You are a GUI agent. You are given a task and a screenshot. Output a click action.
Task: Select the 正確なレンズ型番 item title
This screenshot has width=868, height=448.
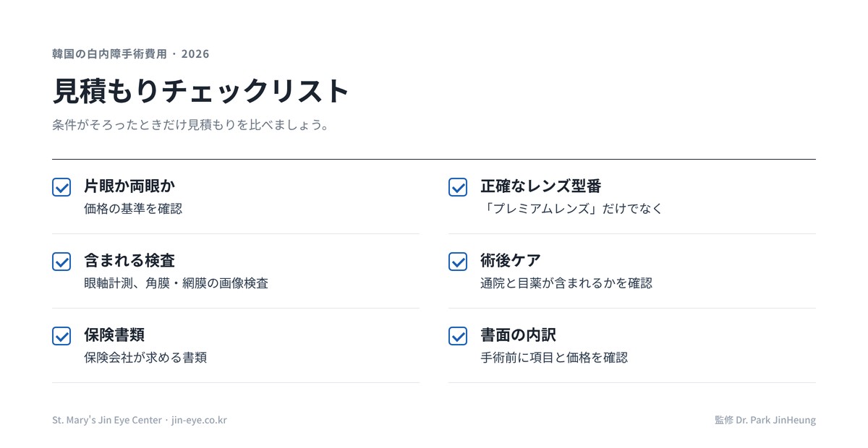pos(541,186)
